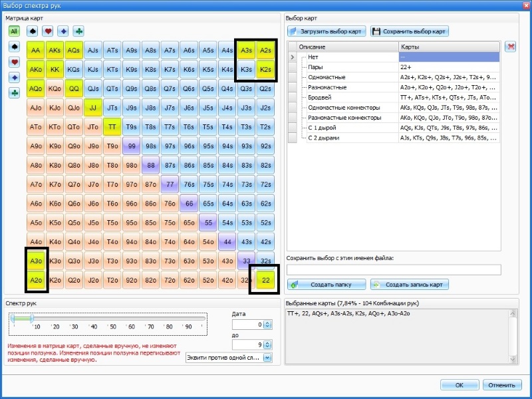Toggle the QQ hand cell

coord(74,88)
